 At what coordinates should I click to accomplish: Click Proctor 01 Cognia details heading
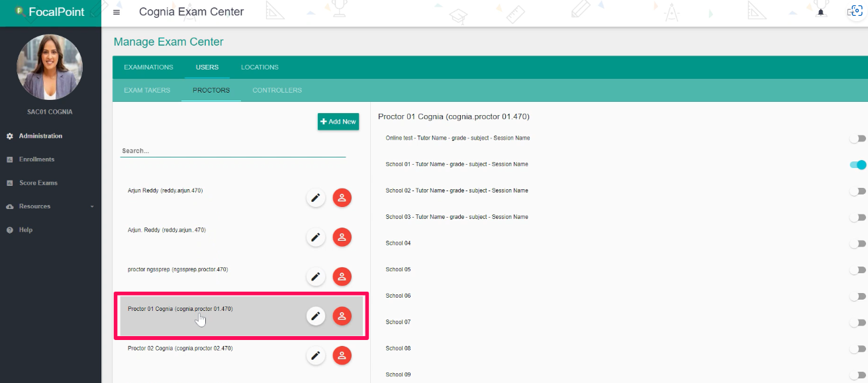pos(454,117)
